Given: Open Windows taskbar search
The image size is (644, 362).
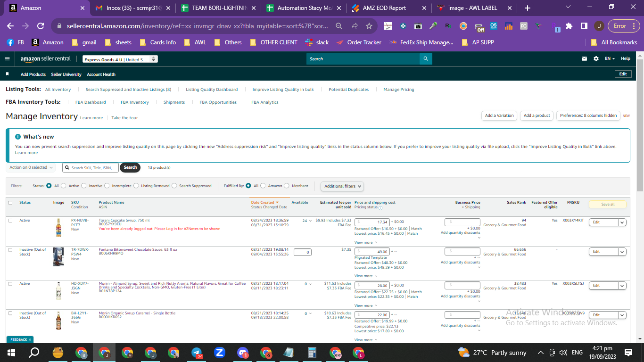Looking at the screenshot, I should point(34,353).
